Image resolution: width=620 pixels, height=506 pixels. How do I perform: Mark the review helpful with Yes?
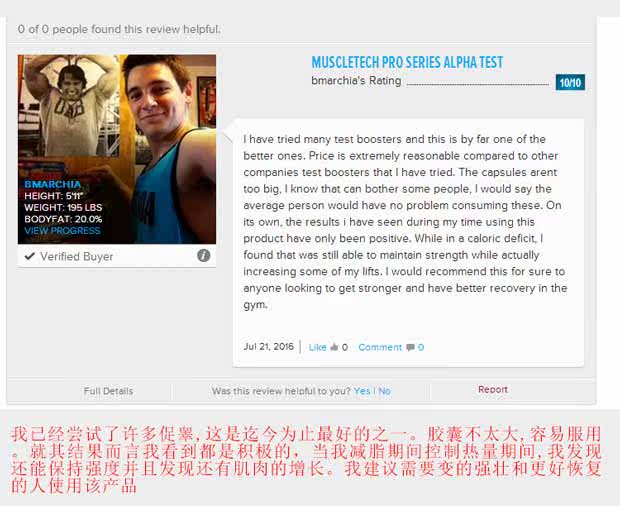362,391
